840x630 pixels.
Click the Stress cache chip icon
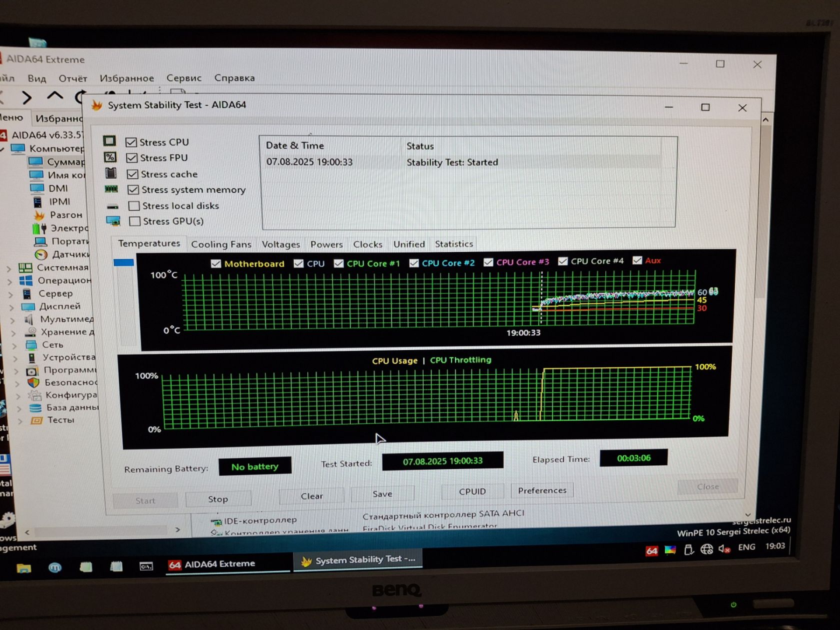pos(110,173)
